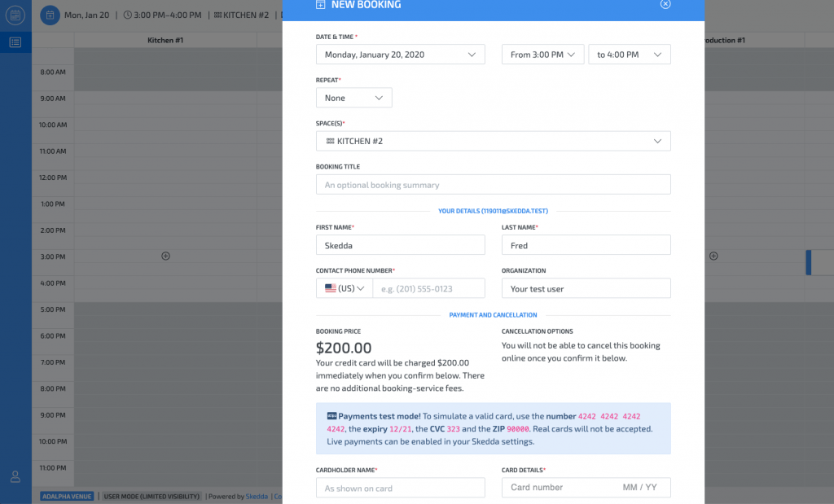Image resolution: width=834 pixels, height=504 pixels.
Task: Expand the 'From 3:00 PM' start time dropdown
Action: coord(542,55)
